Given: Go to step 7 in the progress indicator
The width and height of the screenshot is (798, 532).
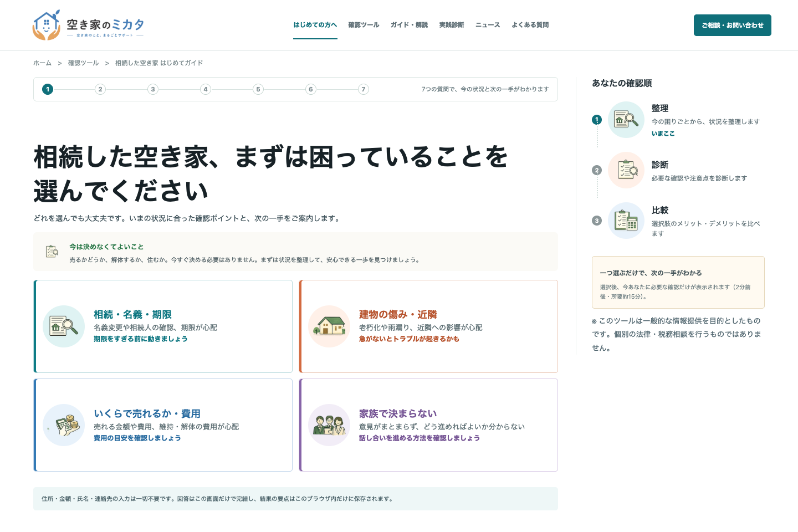Looking at the screenshot, I should [364, 89].
